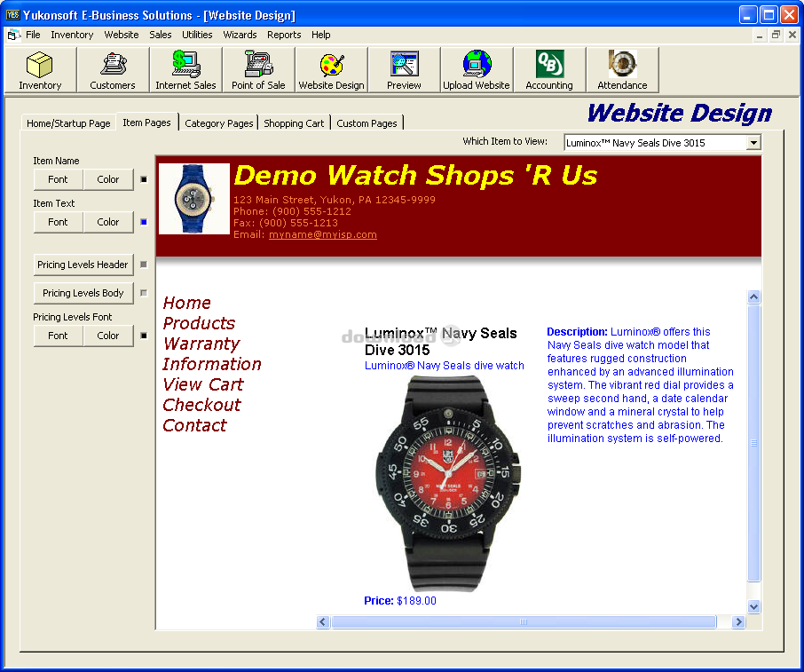Open Accounting QuickBooks icon

point(549,70)
